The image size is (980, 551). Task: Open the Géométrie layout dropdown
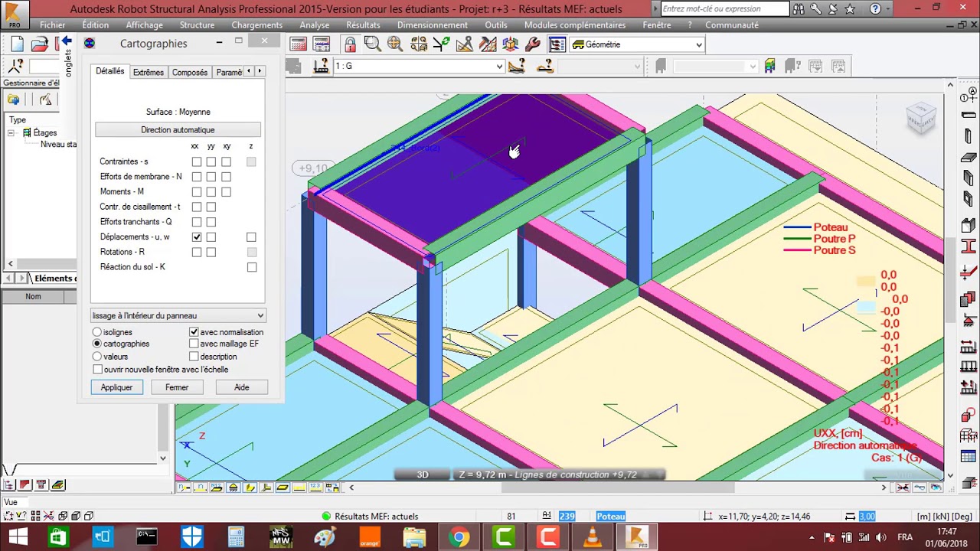point(698,44)
